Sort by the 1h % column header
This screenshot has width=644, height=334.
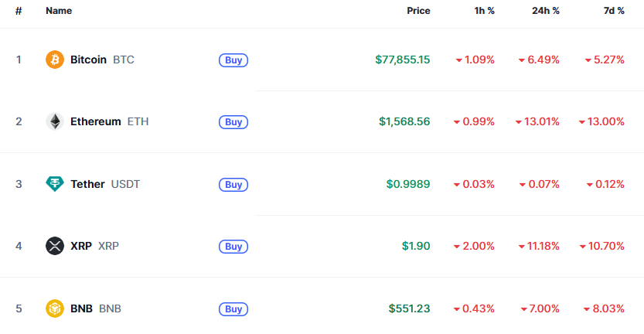484,11
